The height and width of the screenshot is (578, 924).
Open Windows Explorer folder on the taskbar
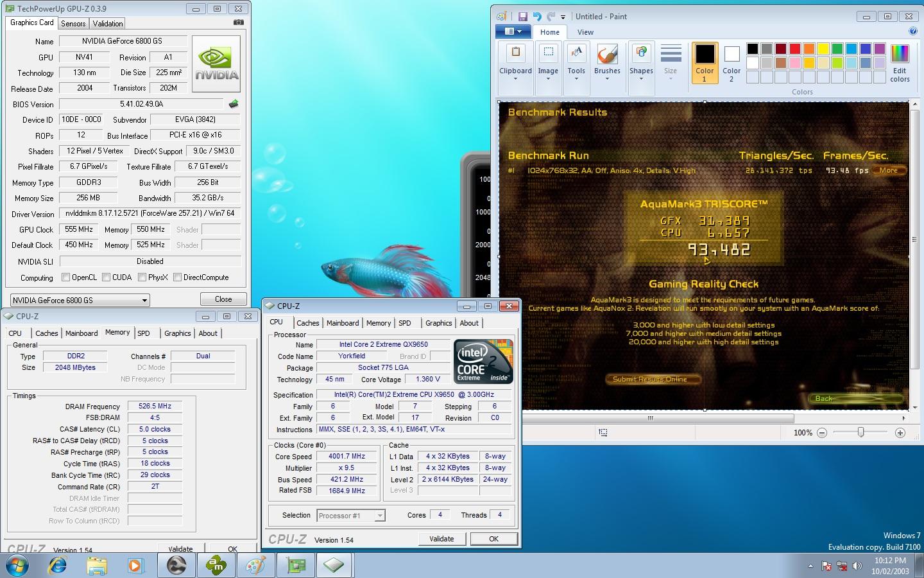[x=97, y=565]
